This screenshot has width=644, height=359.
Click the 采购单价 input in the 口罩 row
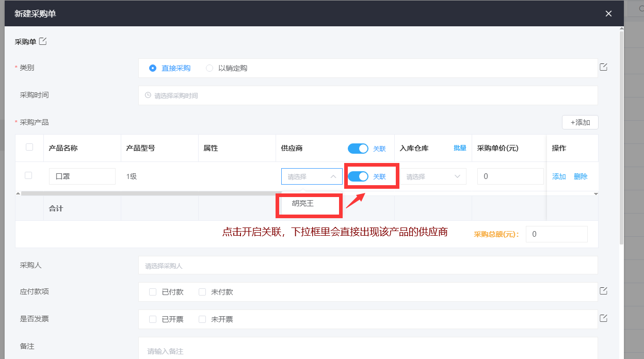click(x=510, y=176)
